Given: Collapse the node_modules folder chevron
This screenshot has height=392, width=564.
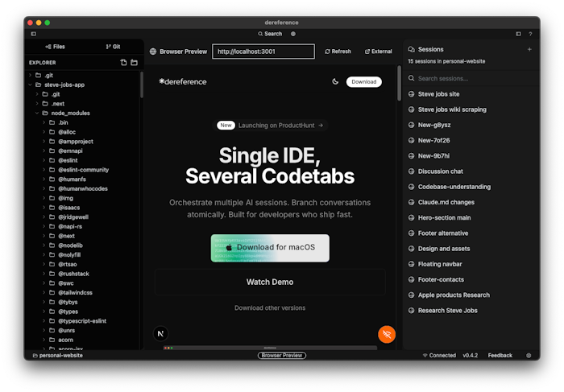Looking at the screenshot, I should click(37, 113).
